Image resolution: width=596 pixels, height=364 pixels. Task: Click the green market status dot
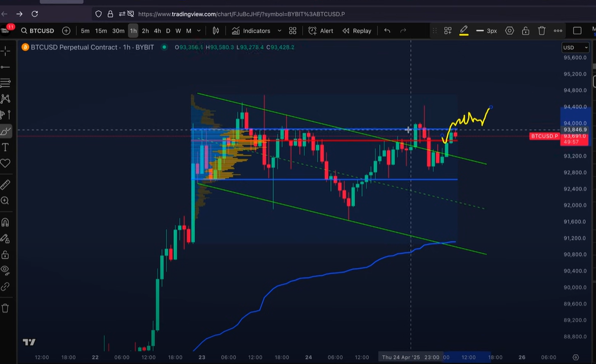pos(164,47)
